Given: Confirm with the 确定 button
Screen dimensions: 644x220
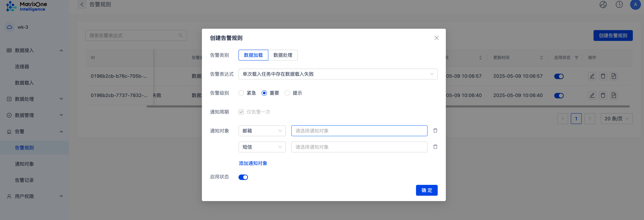Looking at the screenshot, I should coord(427,190).
